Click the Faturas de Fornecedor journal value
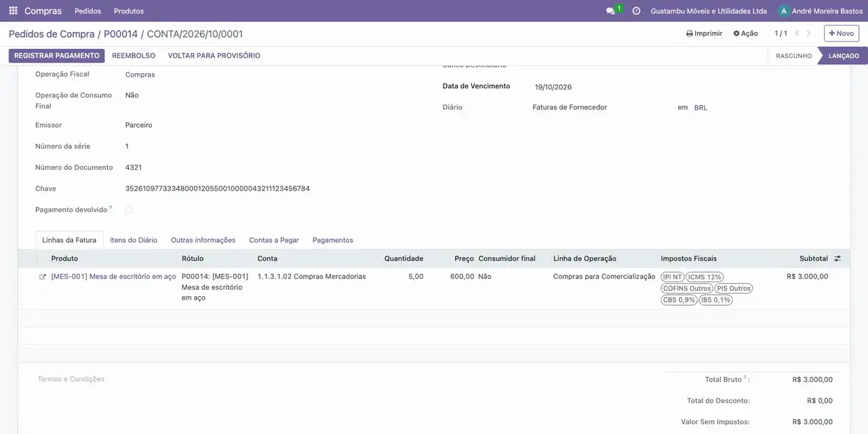Screen dimensions: 868x434 (x=570, y=107)
